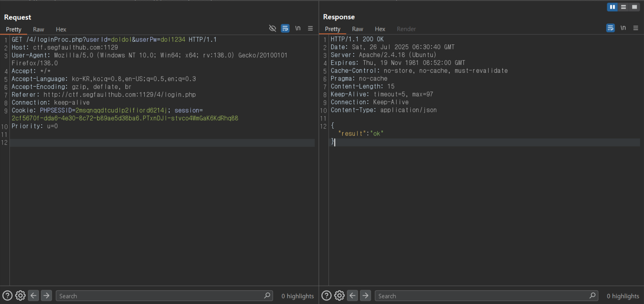Click magnifier icon in Request search box
Image resolution: width=644 pixels, height=304 pixels.
267,296
